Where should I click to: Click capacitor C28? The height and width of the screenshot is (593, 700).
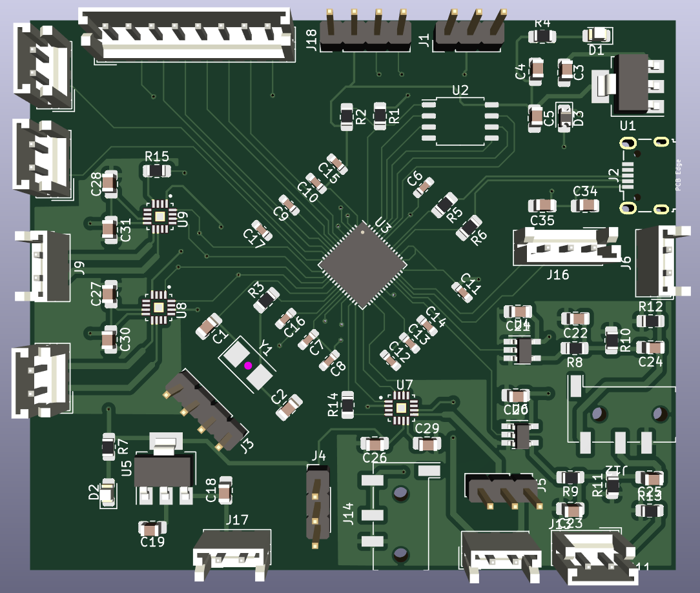coord(110,183)
